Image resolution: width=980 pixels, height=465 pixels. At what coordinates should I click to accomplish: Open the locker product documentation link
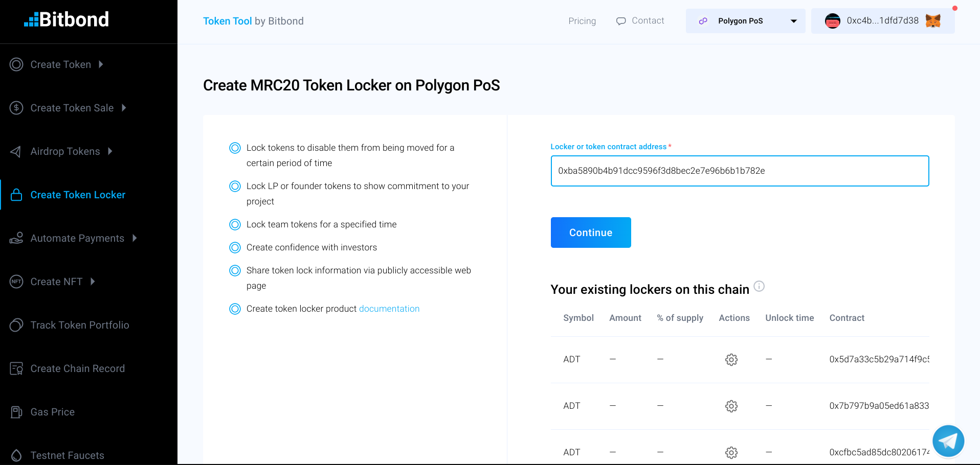click(389, 309)
